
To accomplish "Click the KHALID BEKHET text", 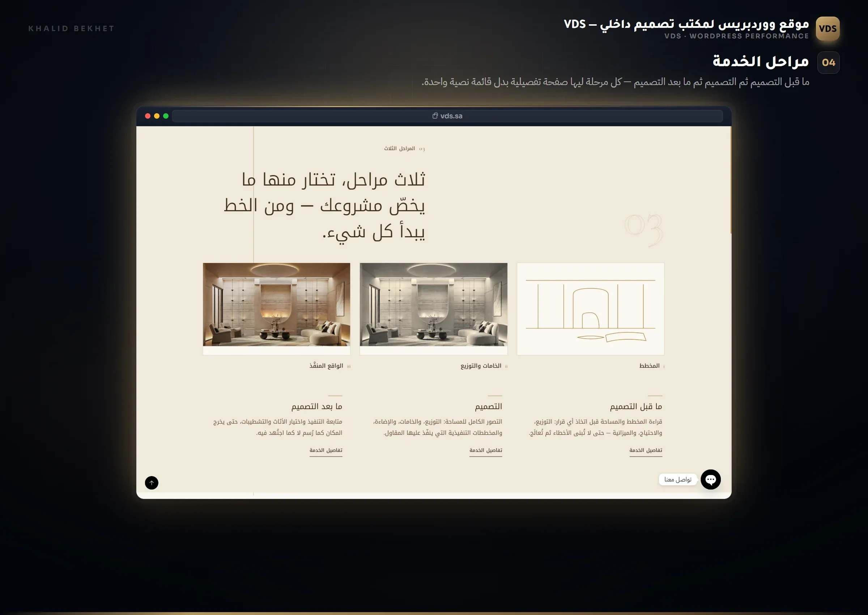I will [x=71, y=29].
